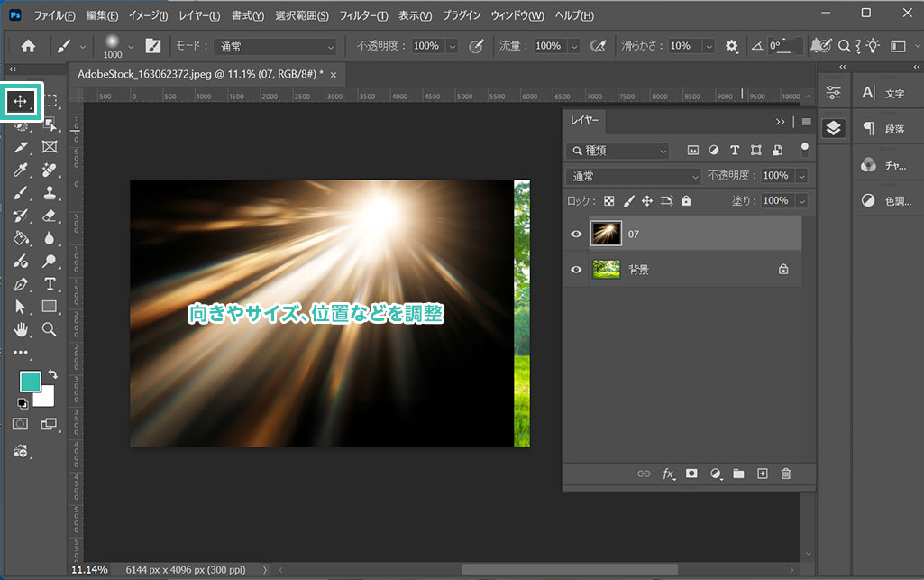Add a layer mask from Layers panel
This screenshot has height=580, width=924.
691,474
